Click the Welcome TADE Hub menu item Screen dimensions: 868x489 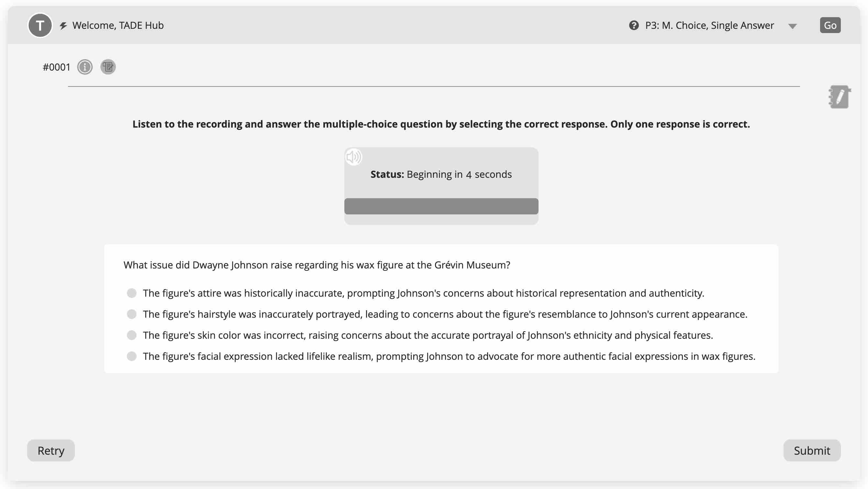pos(118,25)
